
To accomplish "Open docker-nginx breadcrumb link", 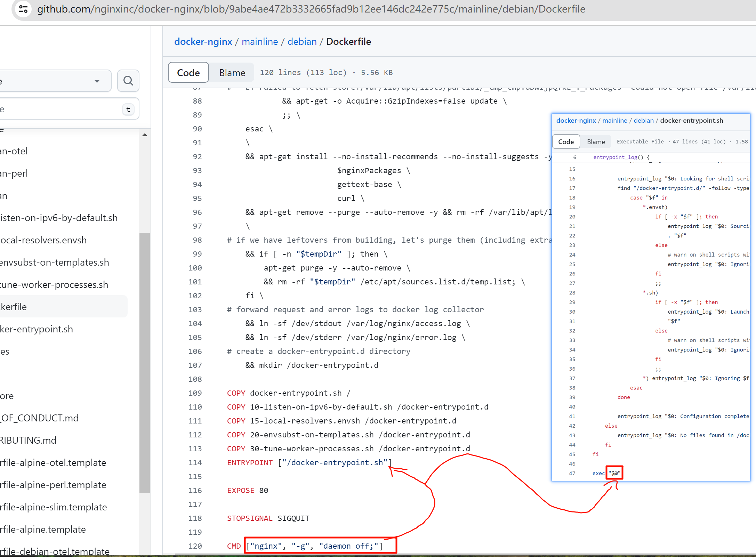I will 203,42.
